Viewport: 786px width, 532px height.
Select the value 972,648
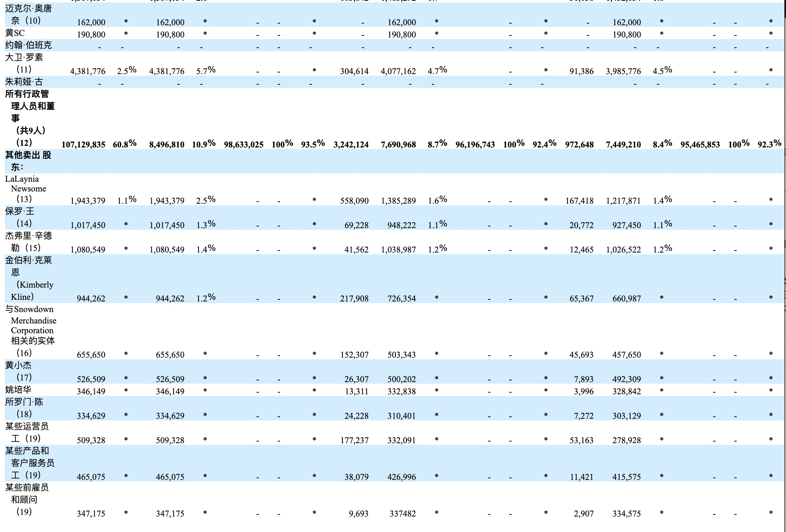pyautogui.click(x=579, y=145)
